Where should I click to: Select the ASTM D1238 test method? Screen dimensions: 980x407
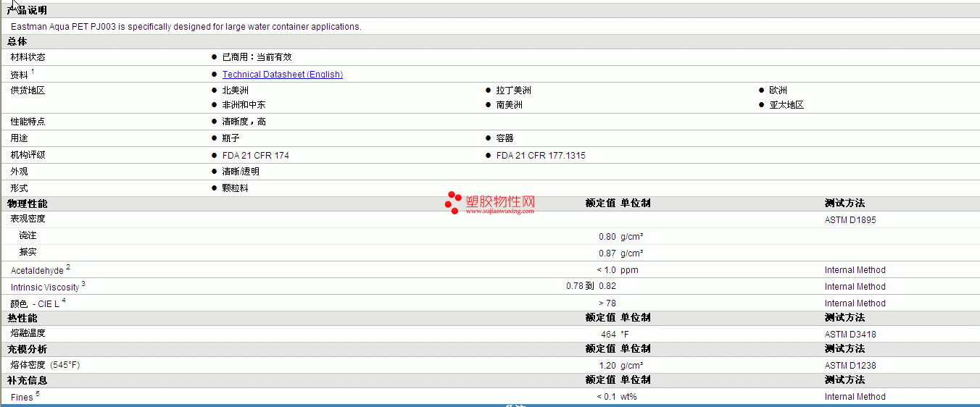[x=850, y=366]
